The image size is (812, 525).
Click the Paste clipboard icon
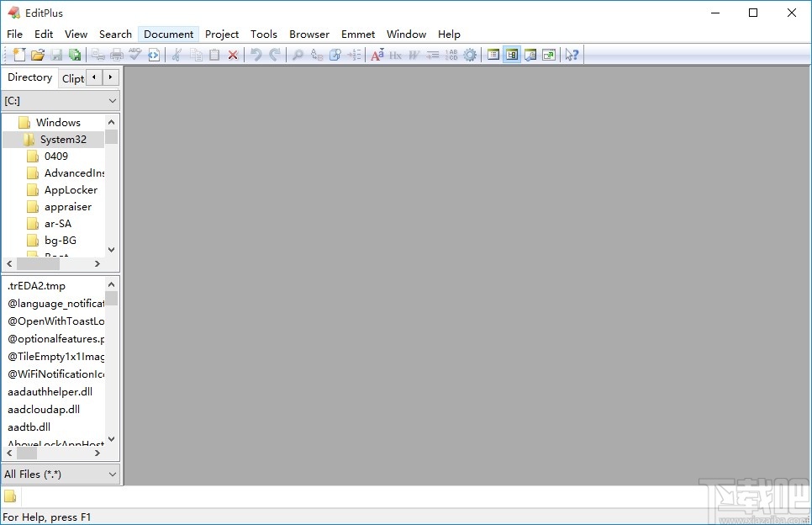click(214, 55)
